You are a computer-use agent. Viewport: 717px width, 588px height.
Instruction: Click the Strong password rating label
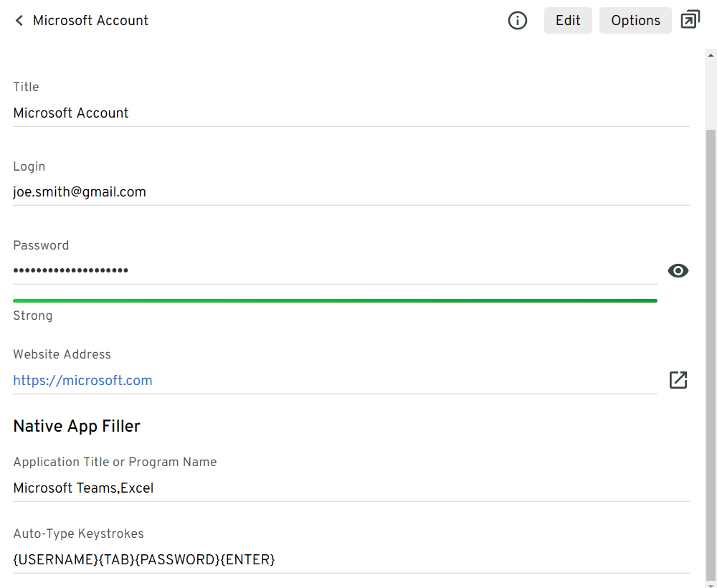pos(33,316)
